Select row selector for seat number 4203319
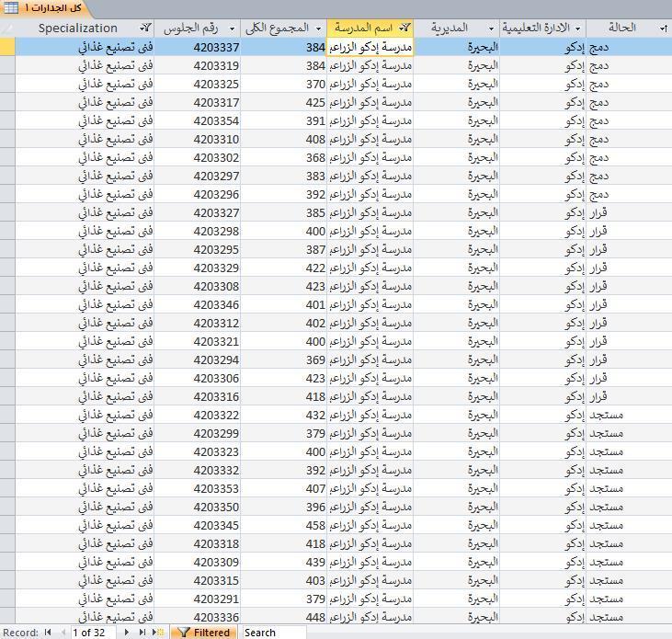Screen dimensions: 672x639 tap(7, 65)
